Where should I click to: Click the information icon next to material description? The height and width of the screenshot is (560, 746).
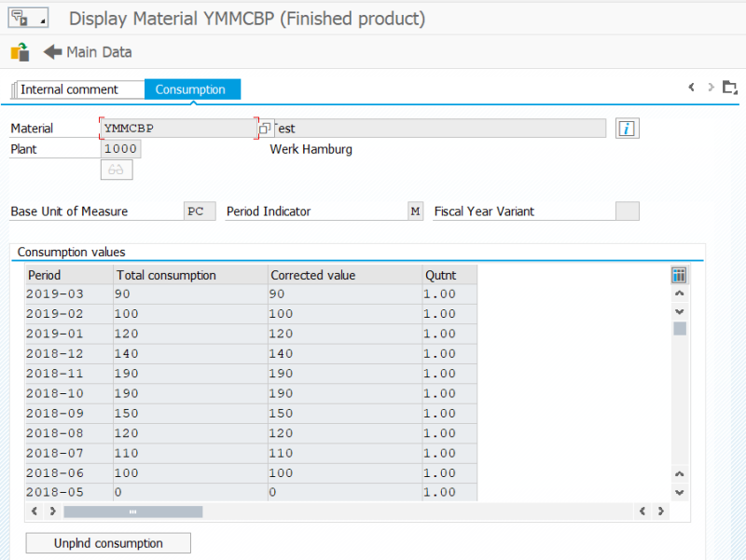click(x=627, y=129)
